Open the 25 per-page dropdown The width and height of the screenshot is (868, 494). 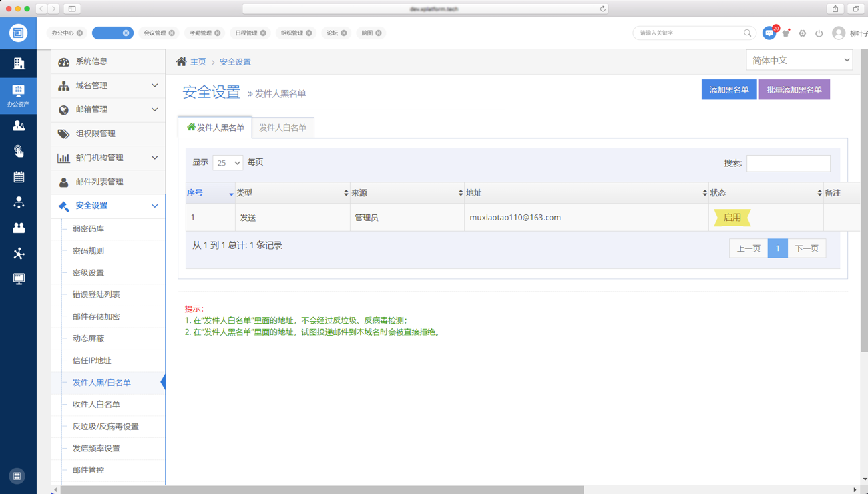[x=227, y=163]
